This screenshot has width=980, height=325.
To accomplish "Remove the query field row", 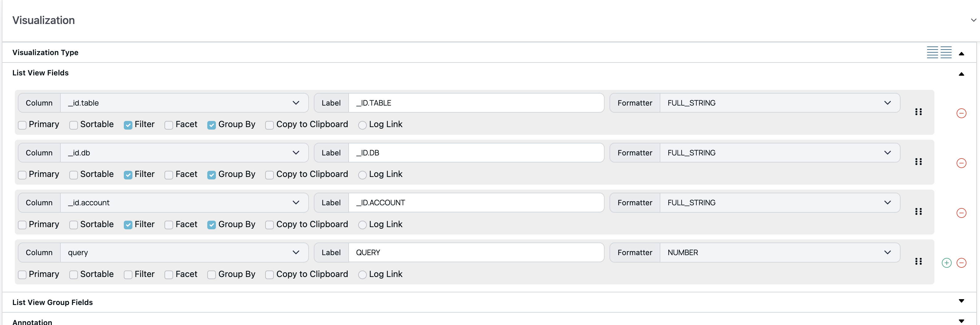I will (x=961, y=263).
